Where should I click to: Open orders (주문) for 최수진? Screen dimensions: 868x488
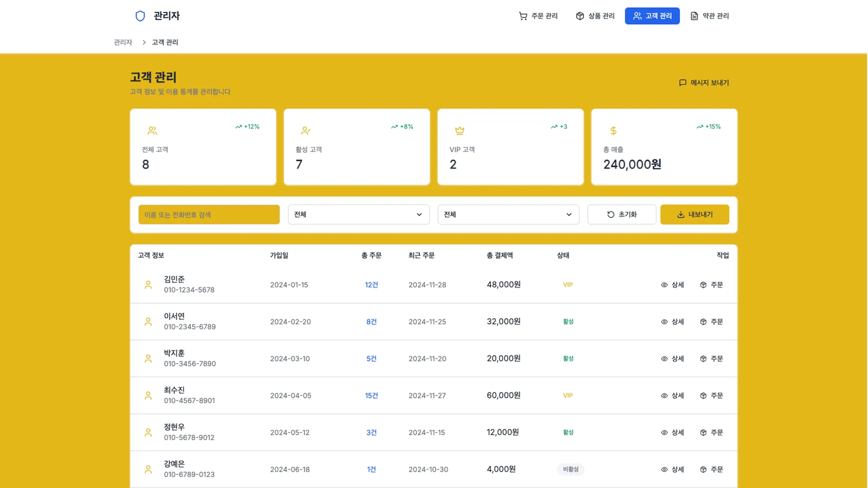(712, 395)
